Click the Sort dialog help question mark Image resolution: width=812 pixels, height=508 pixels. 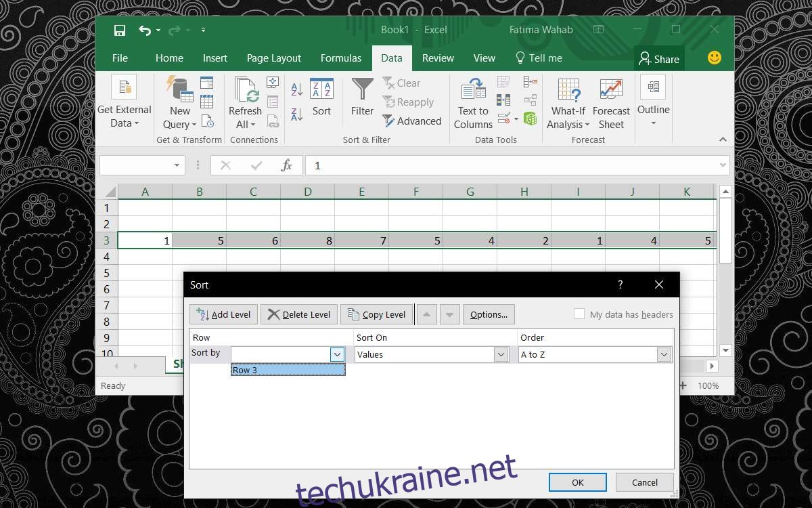click(620, 285)
